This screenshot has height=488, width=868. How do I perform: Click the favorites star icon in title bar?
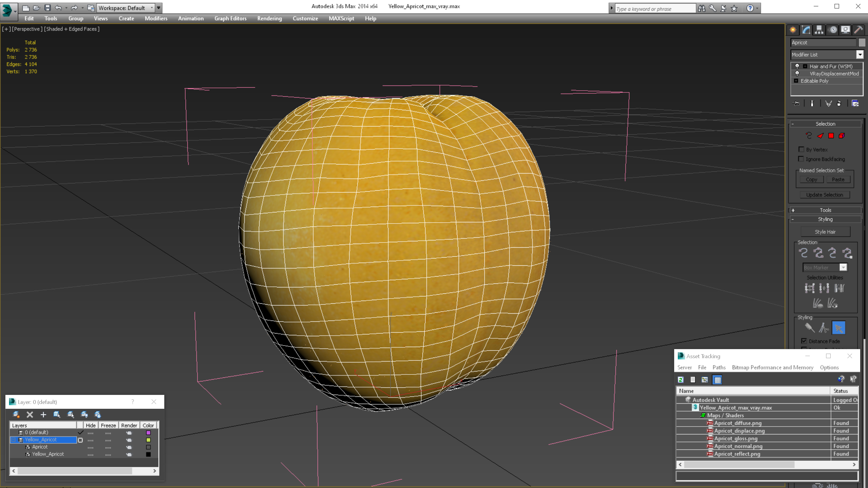[734, 8]
